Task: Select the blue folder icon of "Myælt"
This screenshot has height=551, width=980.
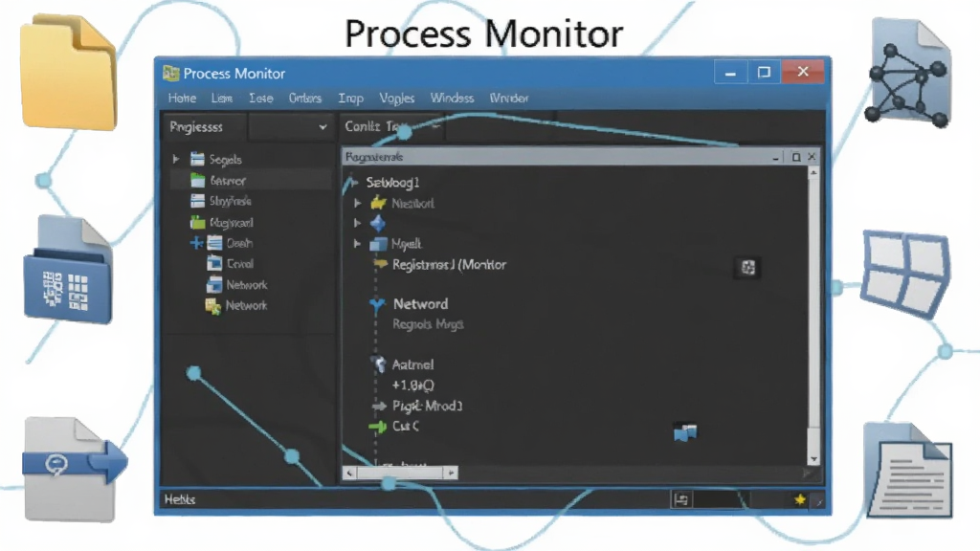Action: pos(378,244)
